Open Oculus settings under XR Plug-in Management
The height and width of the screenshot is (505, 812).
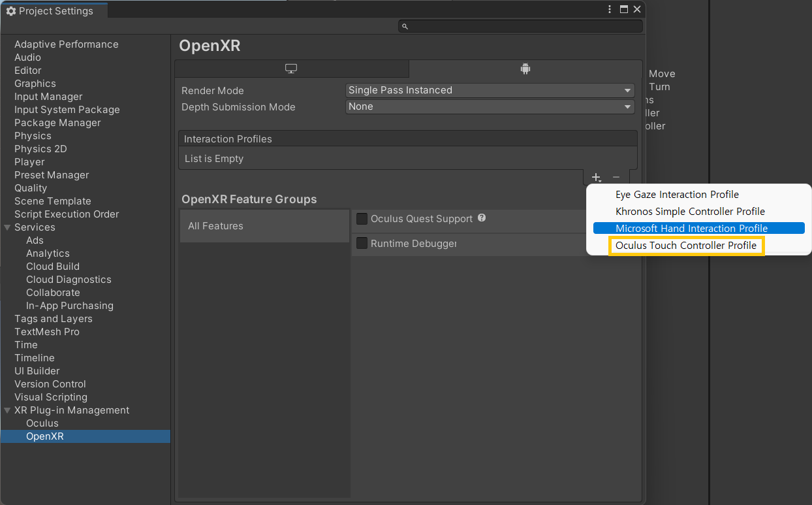[x=42, y=423]
